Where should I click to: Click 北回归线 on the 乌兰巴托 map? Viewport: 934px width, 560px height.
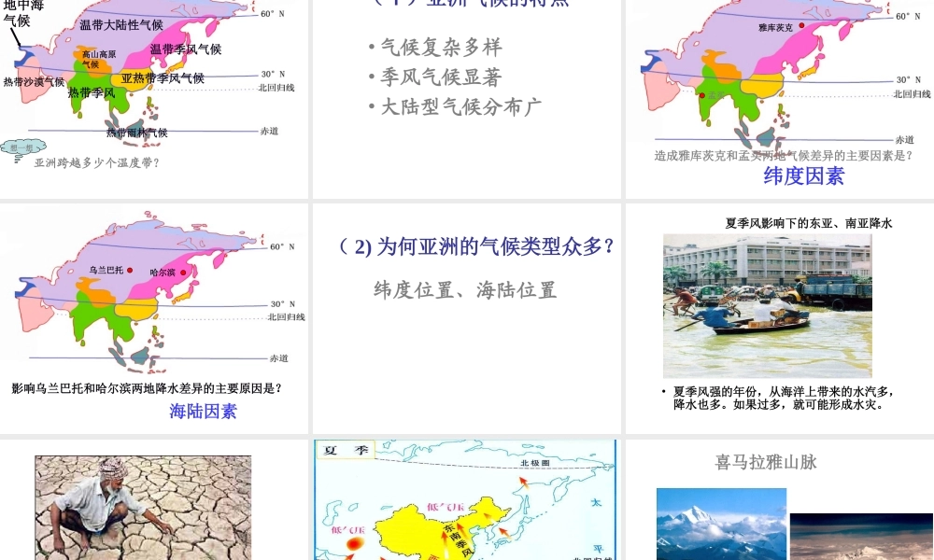tap(287, 317)
